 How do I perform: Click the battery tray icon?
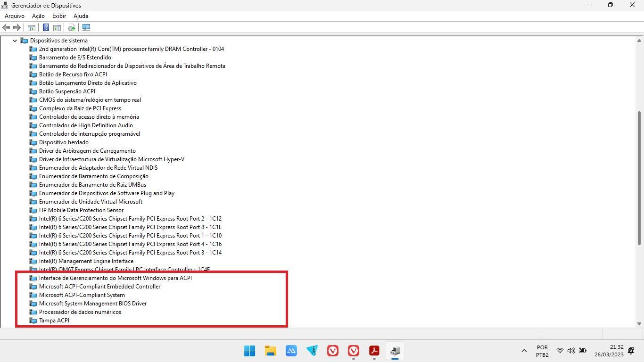click(583, 351)
